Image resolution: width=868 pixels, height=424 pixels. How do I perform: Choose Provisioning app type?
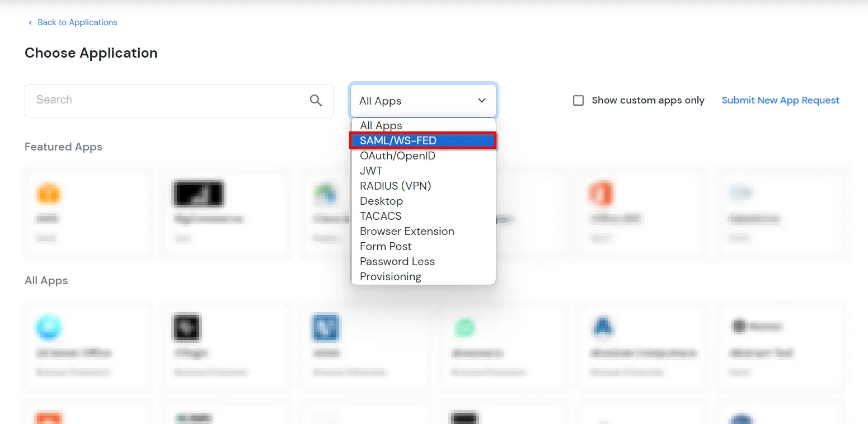(x=423, y=276)
